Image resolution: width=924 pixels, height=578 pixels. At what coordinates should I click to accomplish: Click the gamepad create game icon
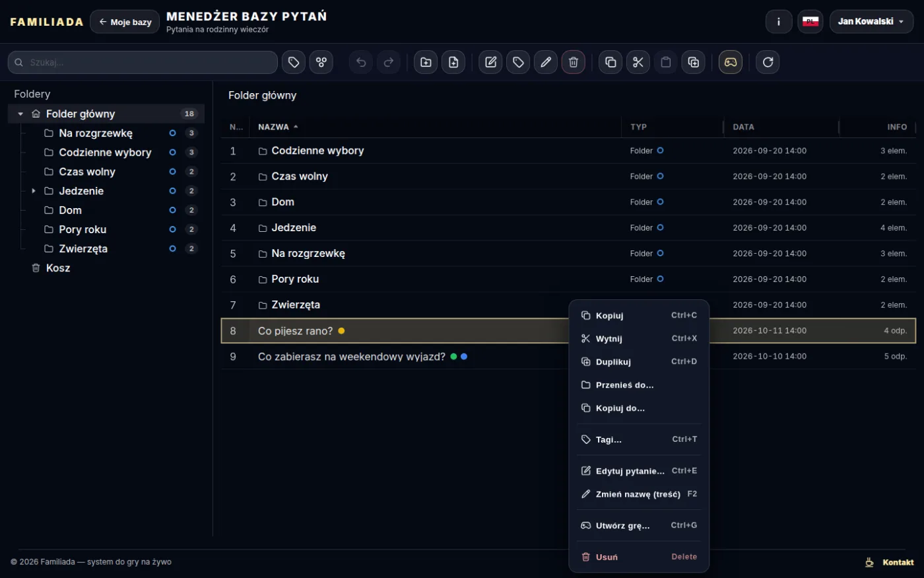point(731,62)
